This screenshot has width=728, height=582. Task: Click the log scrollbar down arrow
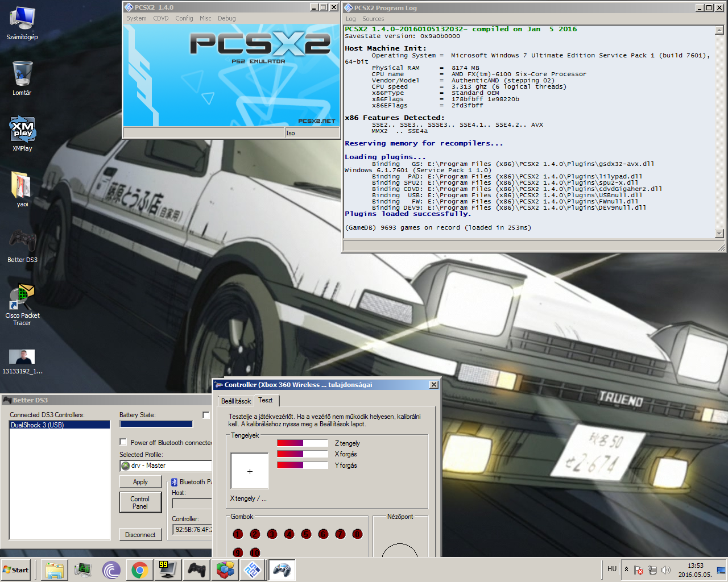[719, 233]
